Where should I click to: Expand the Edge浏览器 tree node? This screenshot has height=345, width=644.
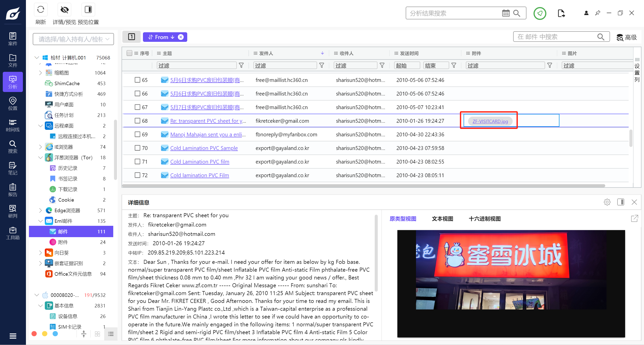click(x=40, y=210)
